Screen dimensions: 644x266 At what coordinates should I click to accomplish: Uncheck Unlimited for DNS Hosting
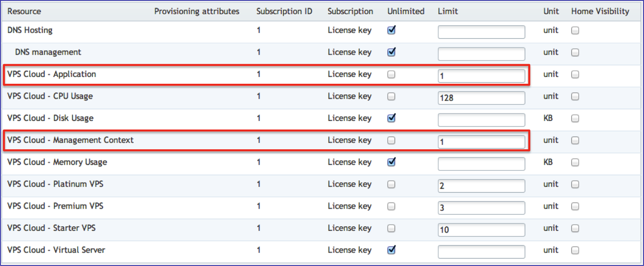(x=391, y=30)
